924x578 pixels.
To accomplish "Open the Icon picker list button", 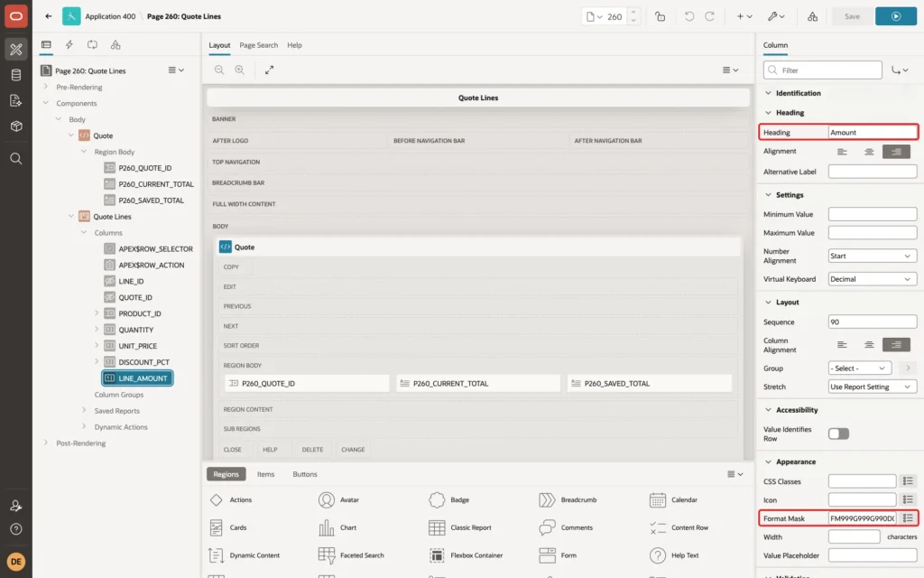I will [908, 499].
